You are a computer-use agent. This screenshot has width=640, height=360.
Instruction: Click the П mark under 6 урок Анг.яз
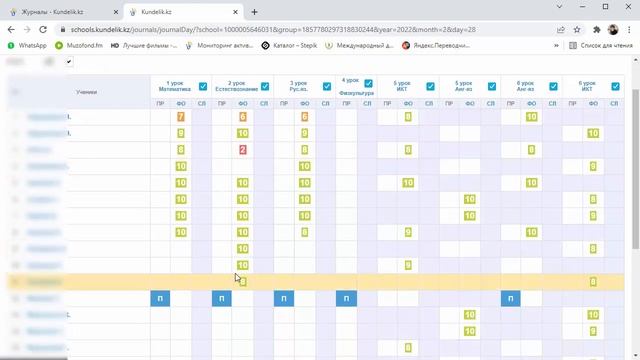[x=511, y=298]
